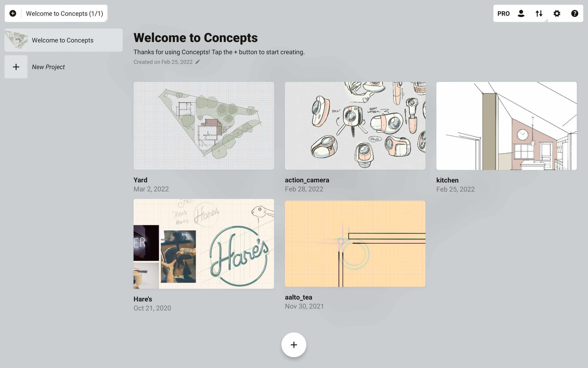Open the Hare's logo drawing thumbnail
588x368 pixels.
click(x=204, y=244)
